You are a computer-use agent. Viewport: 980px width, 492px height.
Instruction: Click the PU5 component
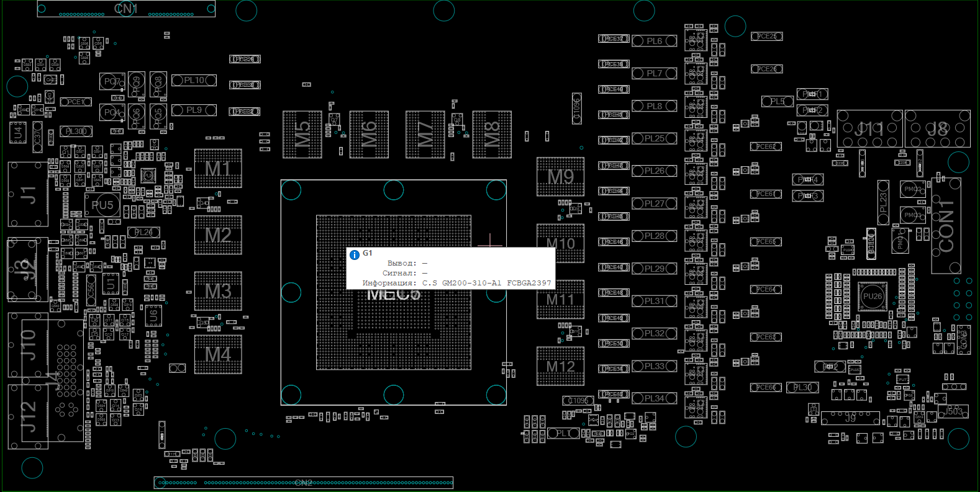point(102,205)
